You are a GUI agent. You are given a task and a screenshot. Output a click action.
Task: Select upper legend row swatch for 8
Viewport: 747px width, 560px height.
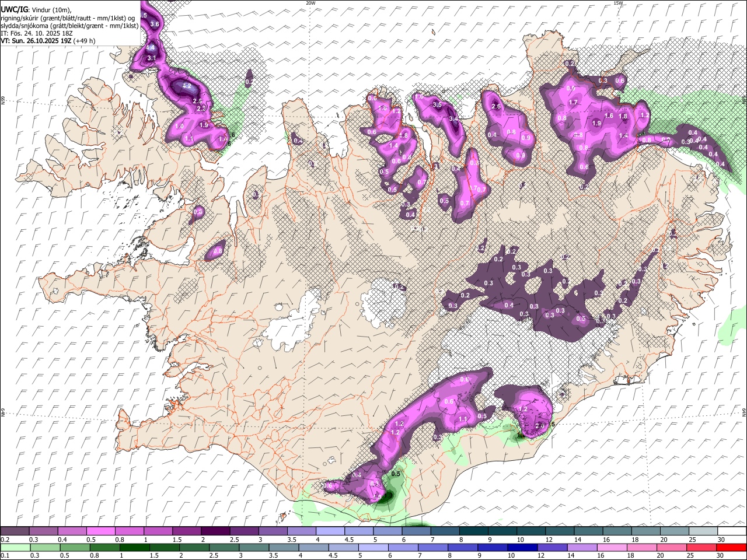point(474,531)
